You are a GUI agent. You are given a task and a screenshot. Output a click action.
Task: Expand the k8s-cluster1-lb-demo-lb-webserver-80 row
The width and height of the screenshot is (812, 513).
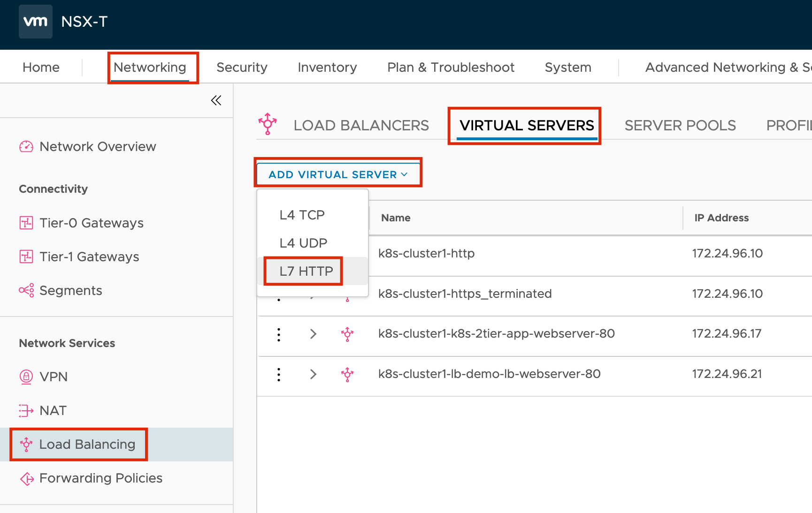click(313, 374)
